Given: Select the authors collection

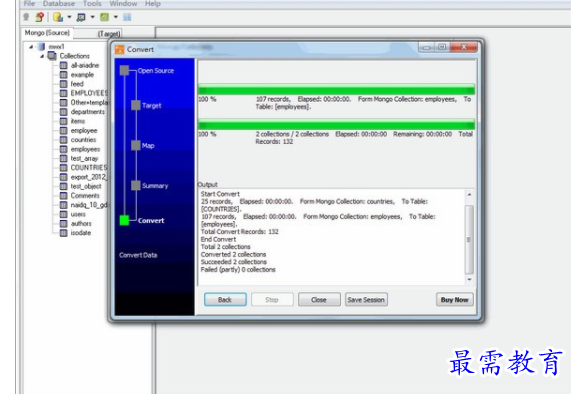Looking at the screenshot, I should [81, 224].
